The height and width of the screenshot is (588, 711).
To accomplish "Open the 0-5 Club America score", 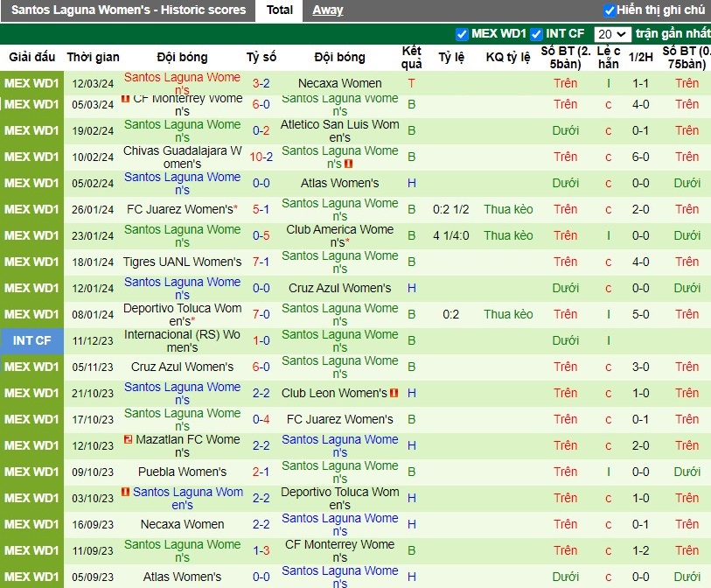I will pyautogui.click(x=261, y=235).
